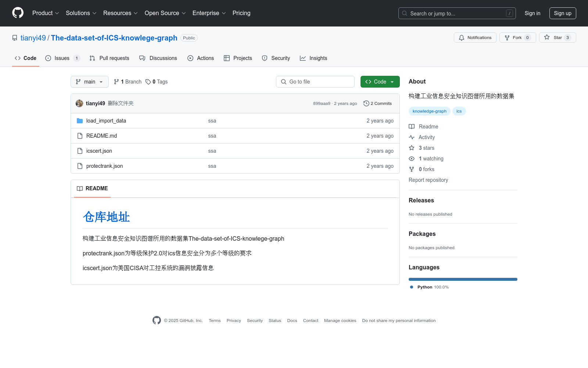Click the 仓库地址 heading link
The width and height of the screenshot is (588, 368).
coord(106,217)
